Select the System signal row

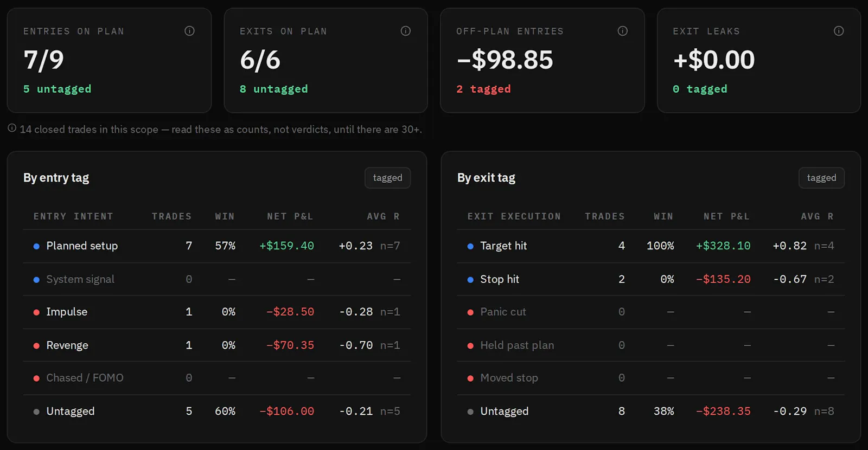point(217,279)
